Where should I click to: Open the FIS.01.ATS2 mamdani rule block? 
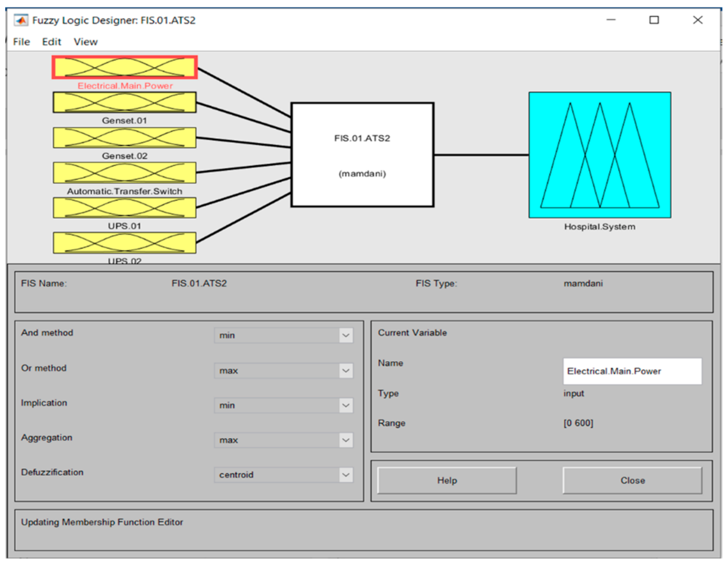point(362,155)
